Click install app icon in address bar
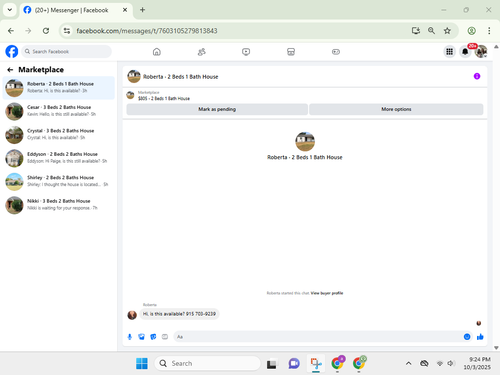Viewport: 500px width, 375px height. click(415, 31)
